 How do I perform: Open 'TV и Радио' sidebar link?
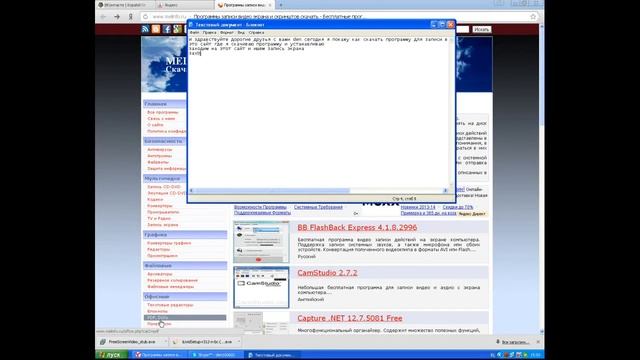159,218
